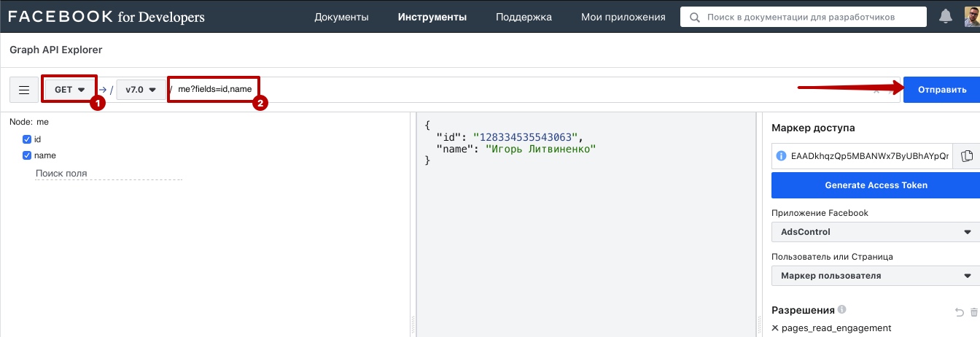
Task: Click the Отправить button
Action: pos(941,90)
